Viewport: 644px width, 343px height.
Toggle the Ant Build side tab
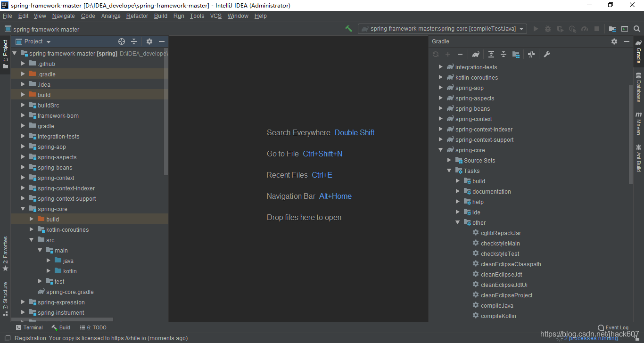pos(639,158)
